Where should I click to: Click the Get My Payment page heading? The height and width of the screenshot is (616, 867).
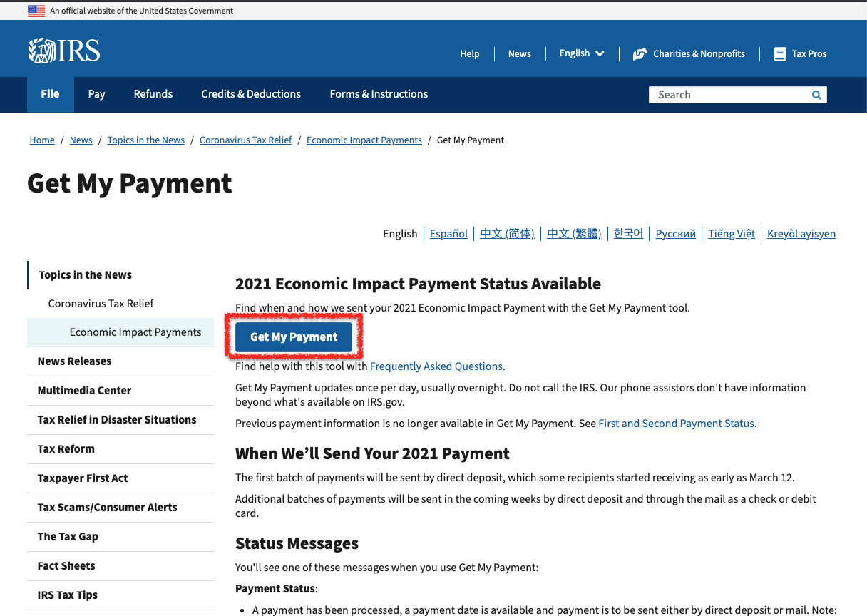[130, 184]
